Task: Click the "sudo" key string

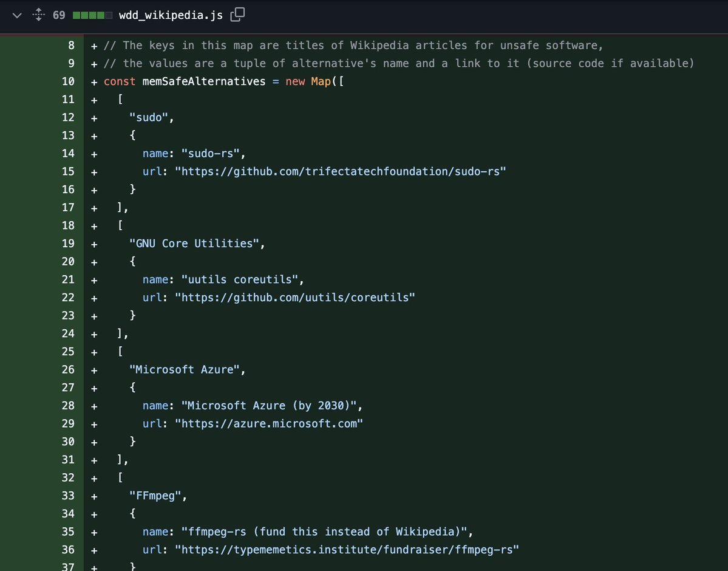Action: 149,118
